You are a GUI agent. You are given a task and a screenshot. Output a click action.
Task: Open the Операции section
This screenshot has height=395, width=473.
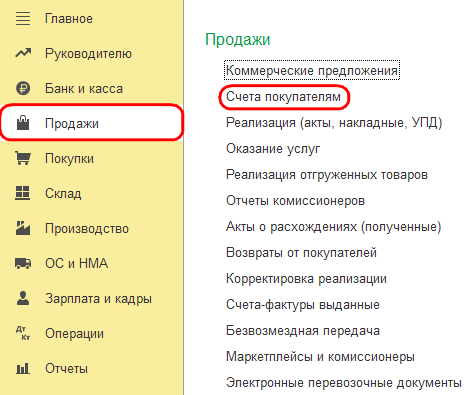75,334
